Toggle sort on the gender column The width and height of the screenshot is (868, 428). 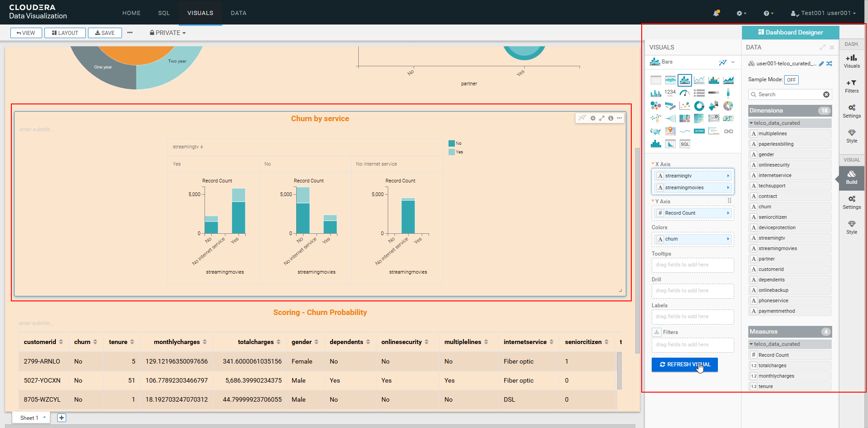317,342
